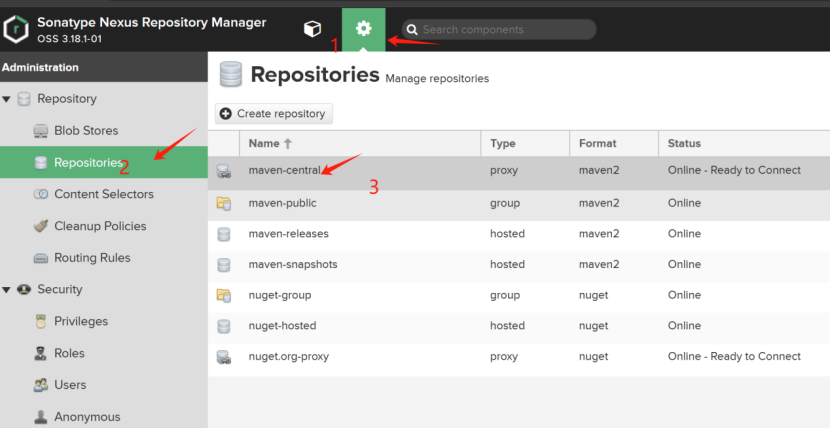Open the Administration gear icon
Viewport: 830px width, 428px height.
364,29
